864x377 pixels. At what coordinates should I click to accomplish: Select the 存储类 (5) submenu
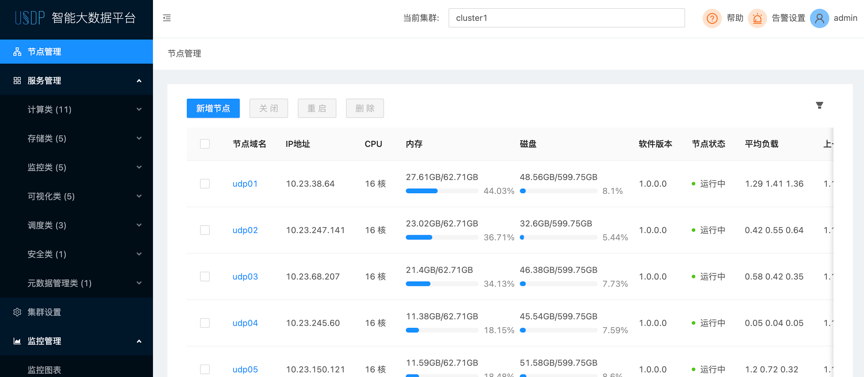point(77,138)
